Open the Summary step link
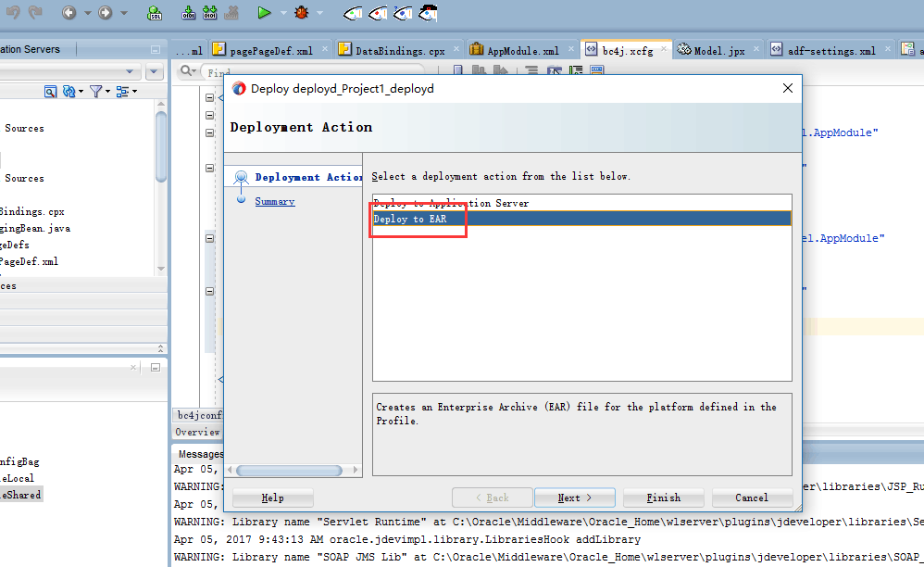This screenshot has height=567, width=924. click(x=275, y=202)
